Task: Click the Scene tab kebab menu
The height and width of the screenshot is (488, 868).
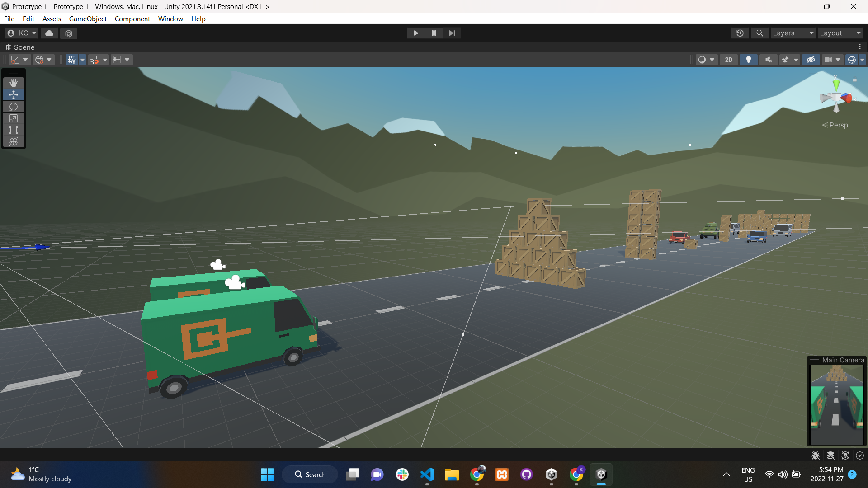Action: pos(860,47)
